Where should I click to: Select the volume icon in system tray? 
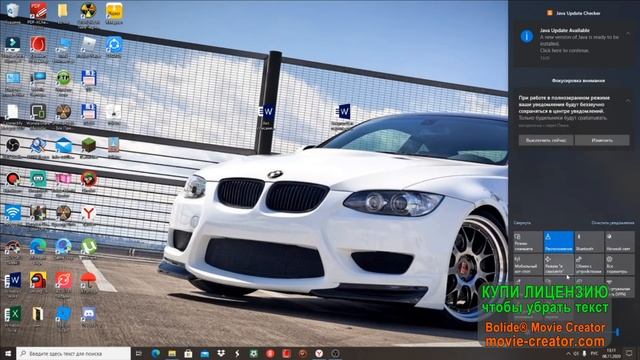(x=576, y=353)
